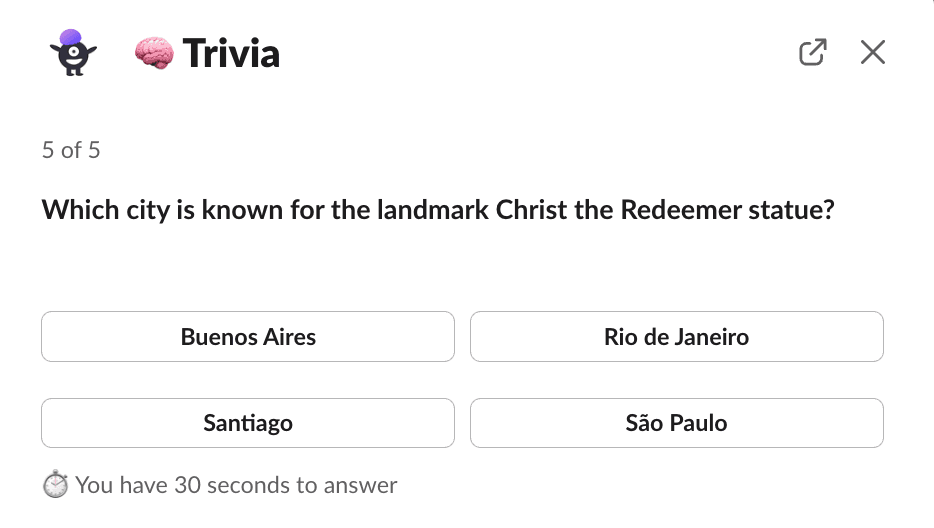
Task: Click the stopwatch icon near timer text
Action: [55, 484]
